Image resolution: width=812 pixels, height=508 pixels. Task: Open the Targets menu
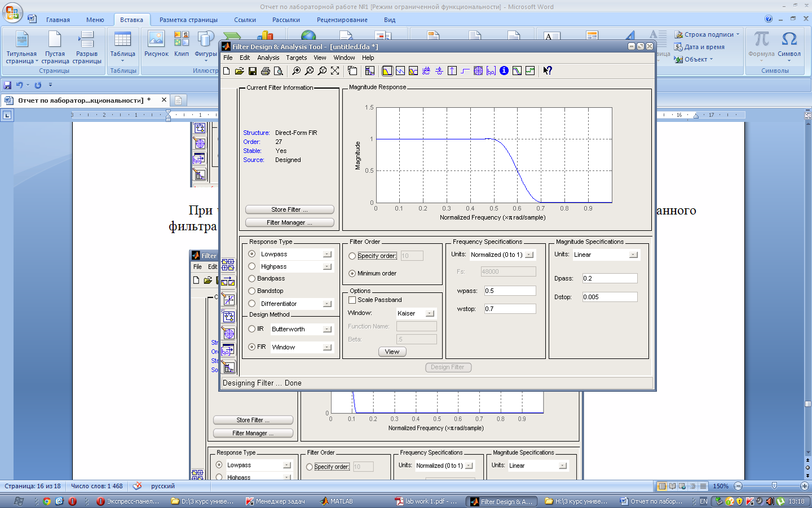tap(297, 58)
